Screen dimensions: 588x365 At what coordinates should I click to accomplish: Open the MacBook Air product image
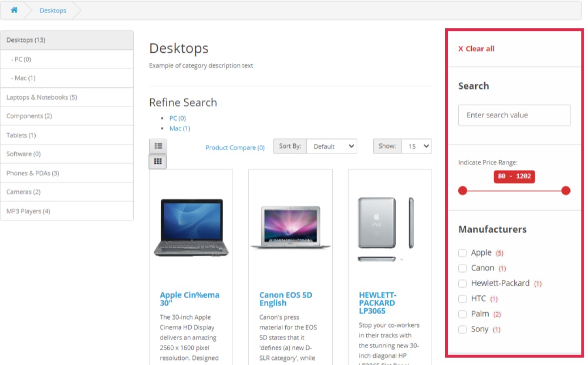[x=291, y=227]
